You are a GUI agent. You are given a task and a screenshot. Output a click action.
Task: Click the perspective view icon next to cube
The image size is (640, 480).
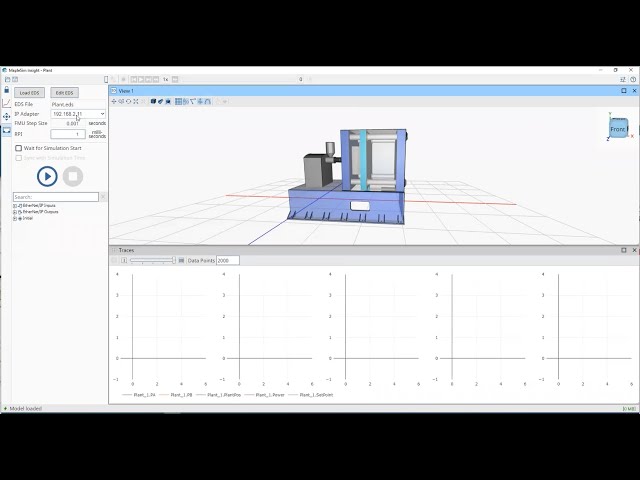click(x=161, y=101)
